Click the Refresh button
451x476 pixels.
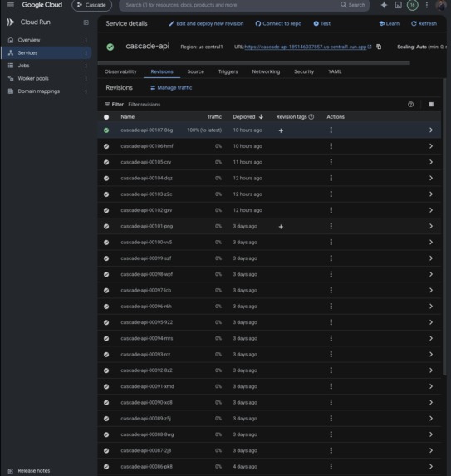pos(424,24)
